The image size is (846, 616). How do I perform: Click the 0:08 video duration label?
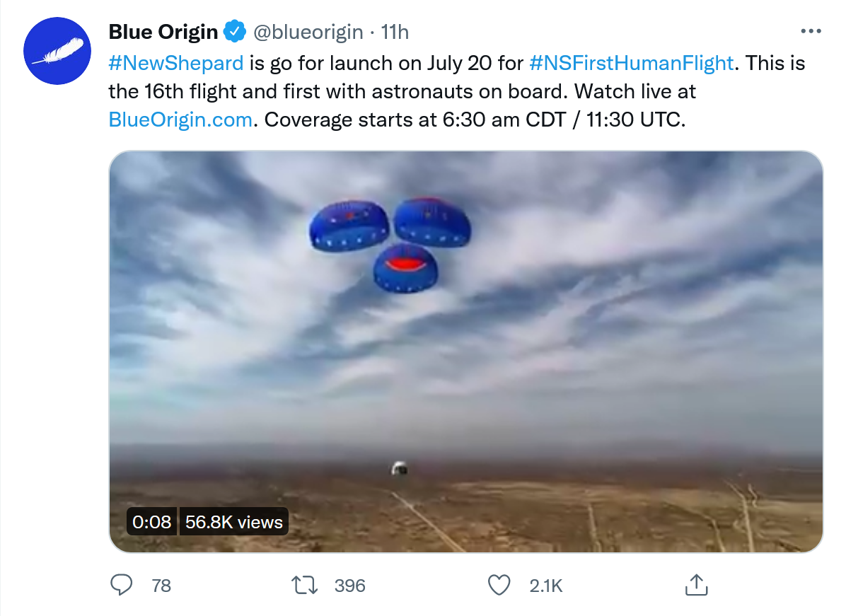[152, 523]
